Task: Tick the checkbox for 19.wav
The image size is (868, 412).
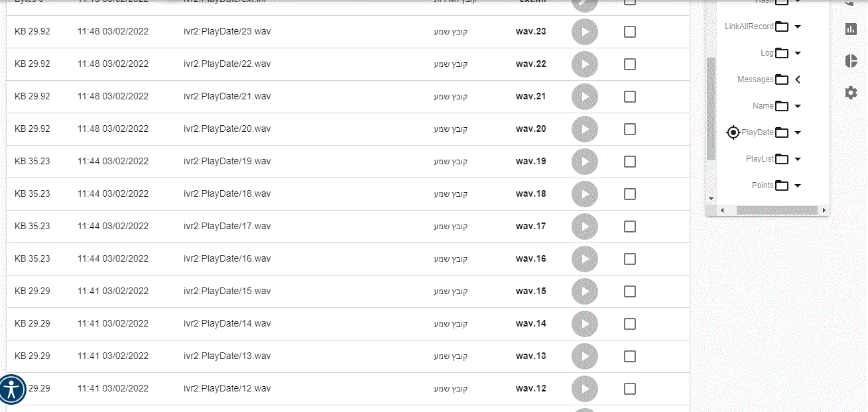Action: click(630, 162)
